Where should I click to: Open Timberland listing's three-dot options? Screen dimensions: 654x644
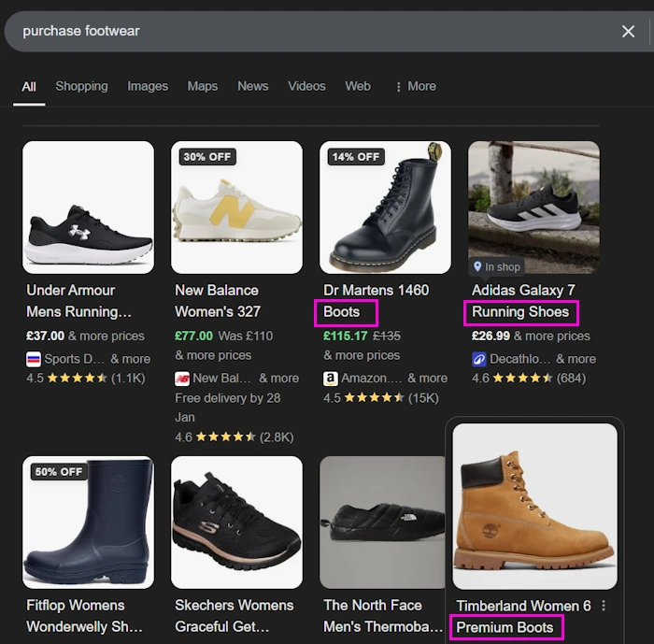coord(604,606)
